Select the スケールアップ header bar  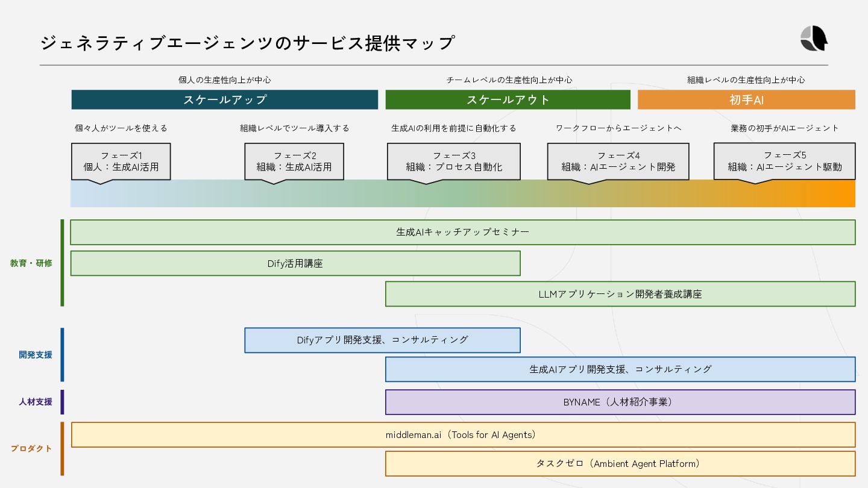coord(225,100)
